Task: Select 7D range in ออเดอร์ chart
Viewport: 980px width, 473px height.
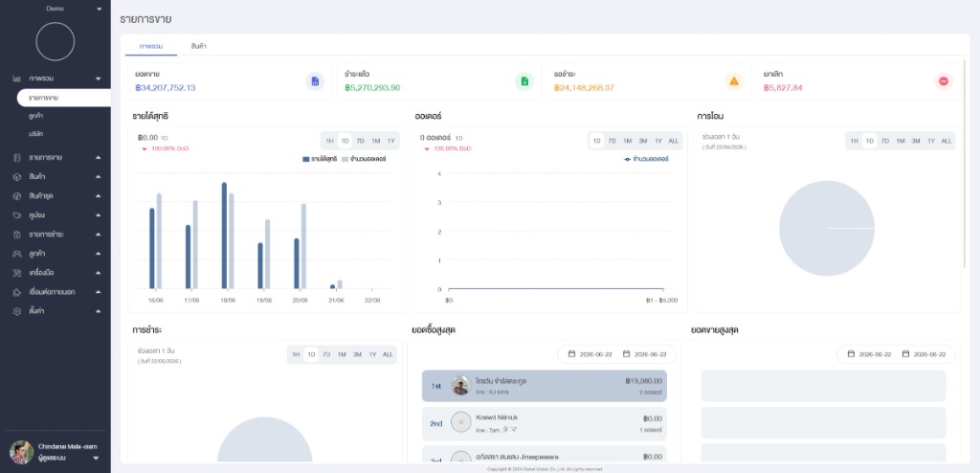Action: [x=612, y=142]
